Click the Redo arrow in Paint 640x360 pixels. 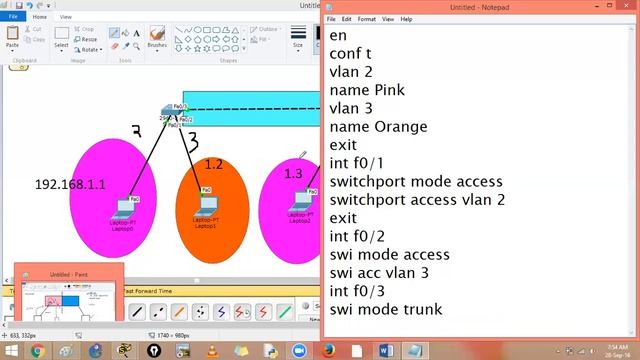coord(40,5)
